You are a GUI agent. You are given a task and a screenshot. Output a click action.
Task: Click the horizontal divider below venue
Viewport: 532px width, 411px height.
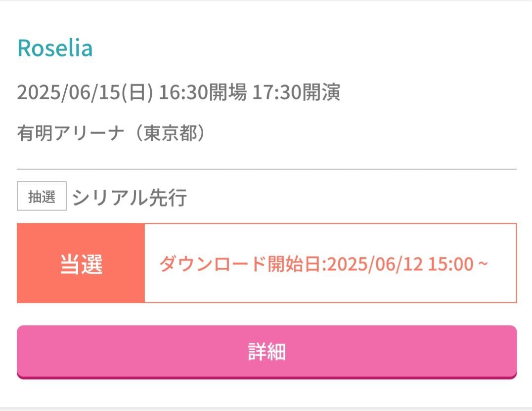click(266, 169)
